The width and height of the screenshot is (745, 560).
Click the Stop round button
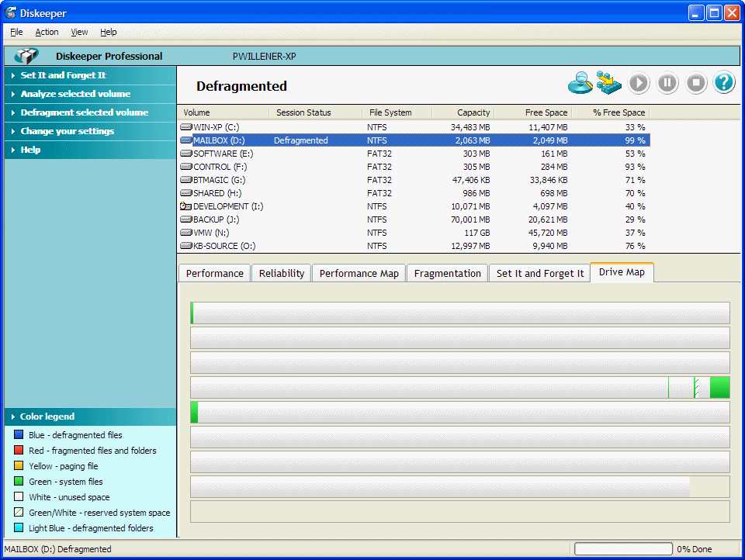(696, 83)
